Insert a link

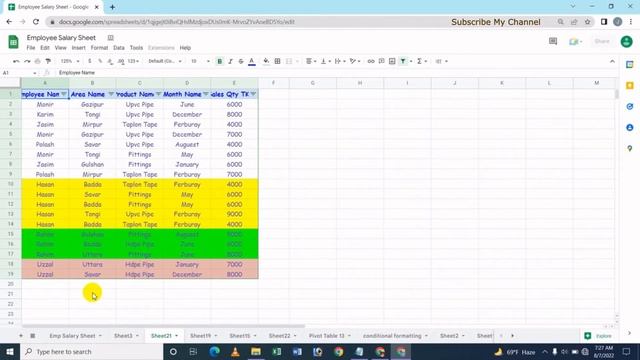coord(371,61)
